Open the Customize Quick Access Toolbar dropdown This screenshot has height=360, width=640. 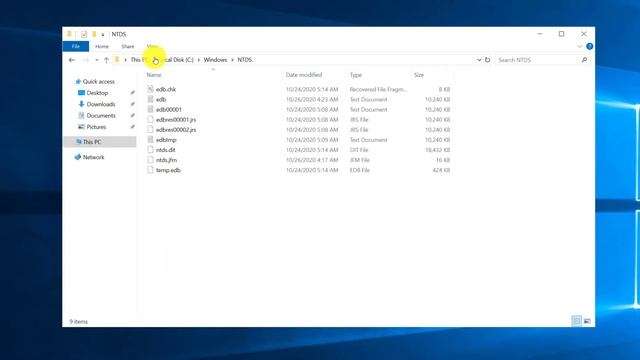pyautogui.click(x=103, y=35)
